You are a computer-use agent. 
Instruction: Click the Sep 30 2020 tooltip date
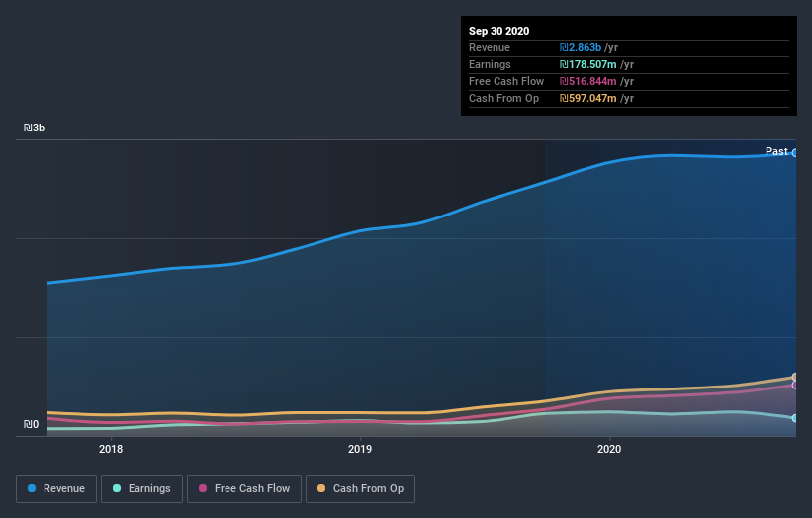tap(499, 31)
